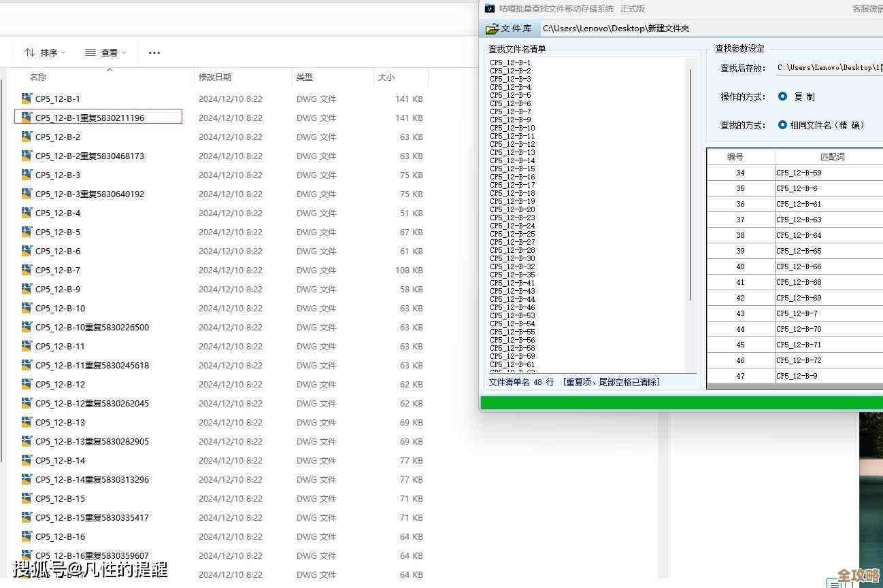The image size is (883, 588).
Task: Click the up-down arrows sort icon
Action: click(x=30, y=52)
